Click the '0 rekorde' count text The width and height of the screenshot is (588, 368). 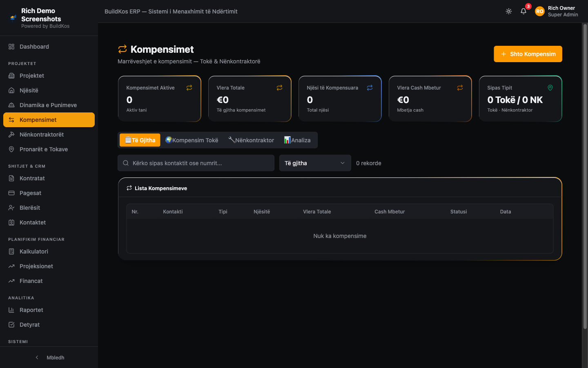[x=369, y=163]
